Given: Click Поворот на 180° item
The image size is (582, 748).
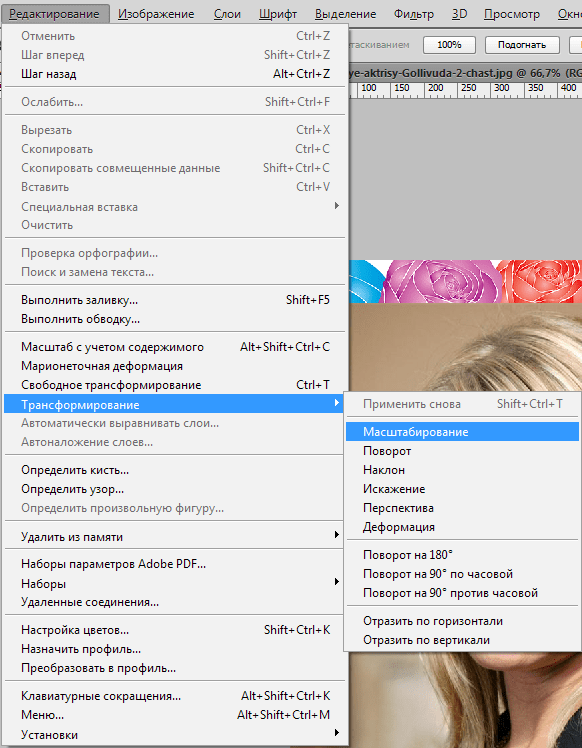Looking at the screenshot, I should click(x=462, y=555).
